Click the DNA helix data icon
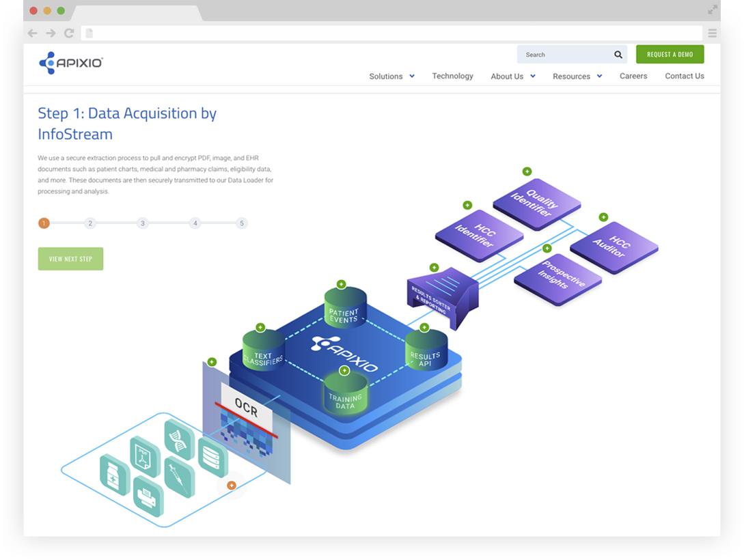 point(180,440)
